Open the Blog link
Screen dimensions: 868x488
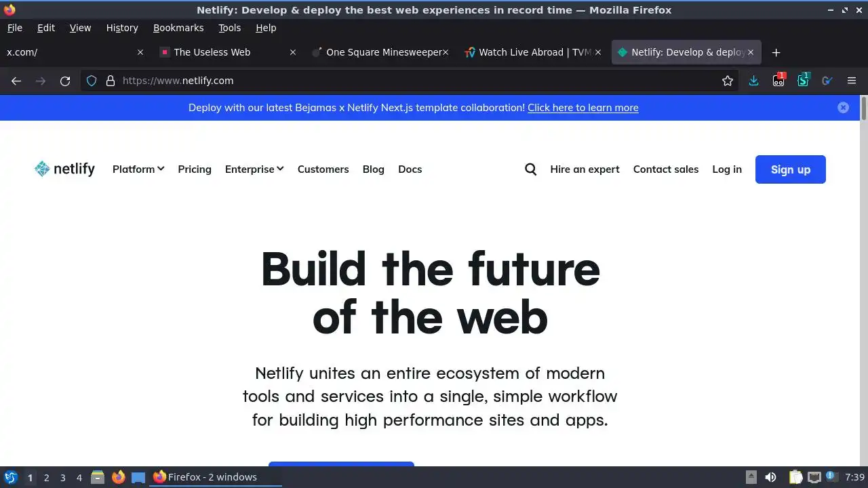tap(373, 169)
